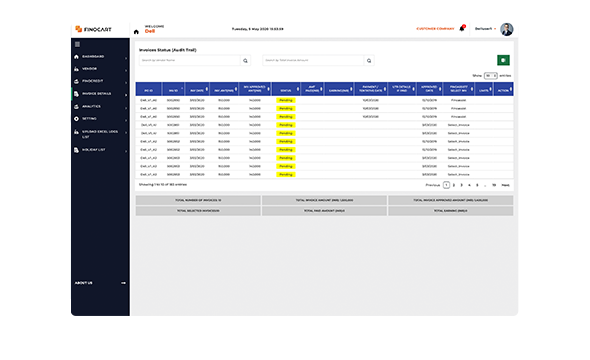Go to the Previous page
The image size is (590, 360).
click(x=433, y=185)
